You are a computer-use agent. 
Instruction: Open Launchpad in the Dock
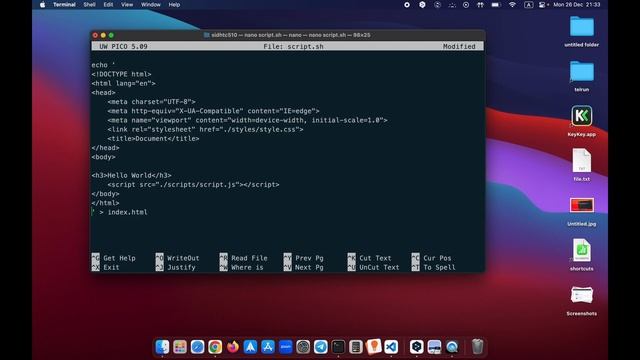click(180, 347)
